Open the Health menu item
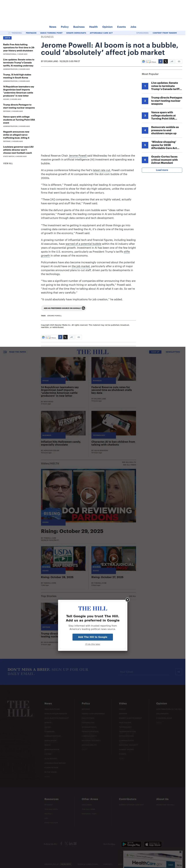188x868 pixels. coord(94,27)
